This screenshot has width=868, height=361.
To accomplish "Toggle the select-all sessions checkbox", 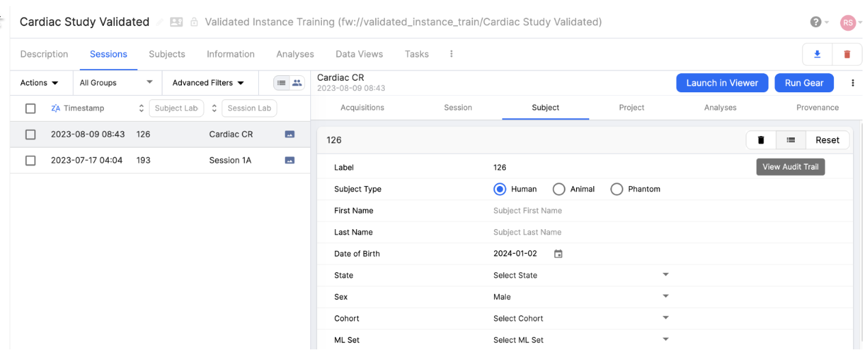I will click(x=30, y=109).
